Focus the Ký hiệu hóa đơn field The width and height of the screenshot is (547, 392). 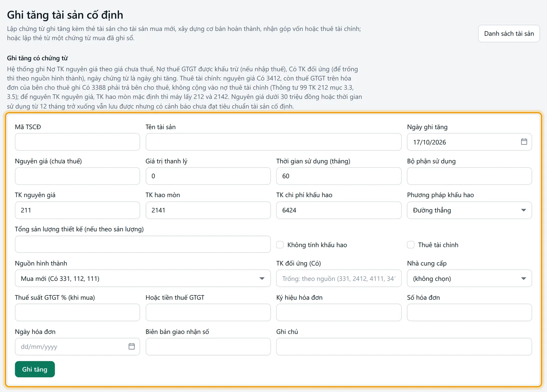pos(339,312)
